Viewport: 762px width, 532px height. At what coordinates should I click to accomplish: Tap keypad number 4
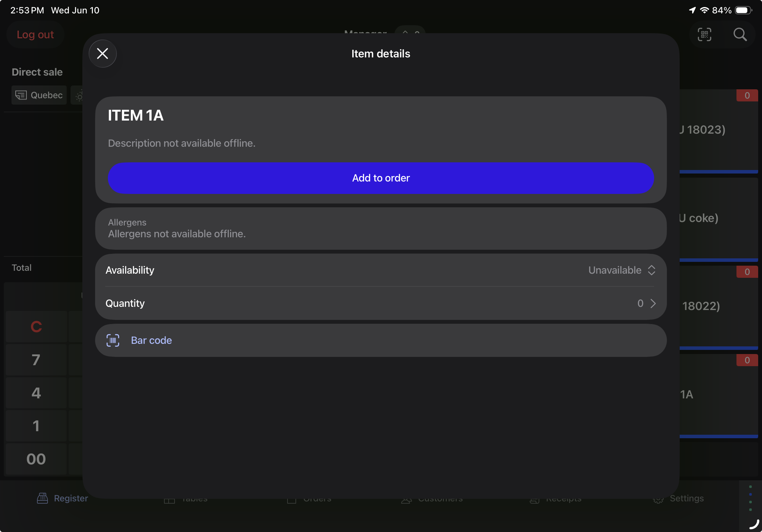coord(36,393)
